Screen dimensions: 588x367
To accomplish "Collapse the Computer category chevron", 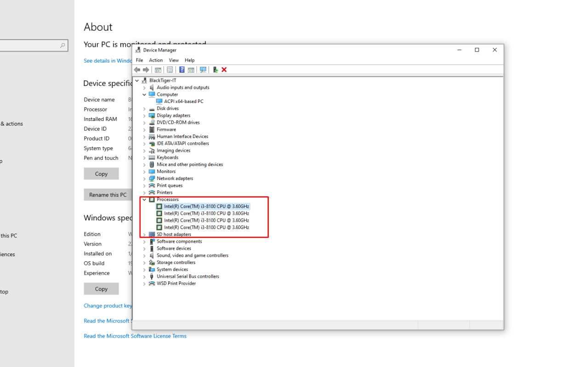I will pos(144,94).
